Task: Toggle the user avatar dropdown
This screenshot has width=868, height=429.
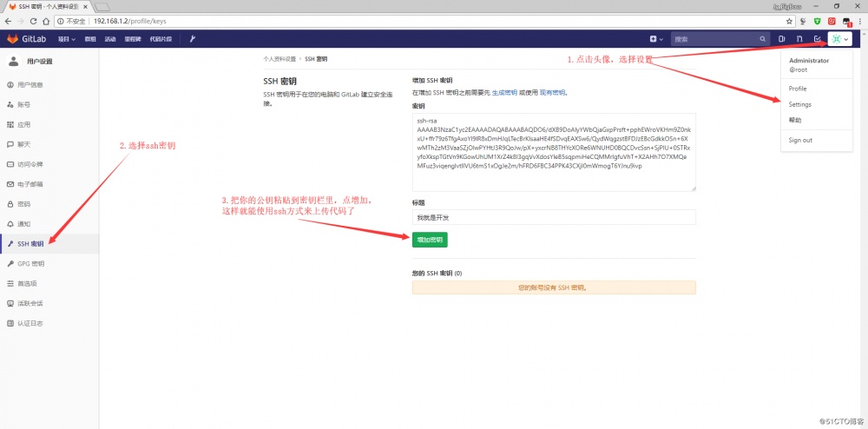Action: pyautogui.click(x=839, y=39)
